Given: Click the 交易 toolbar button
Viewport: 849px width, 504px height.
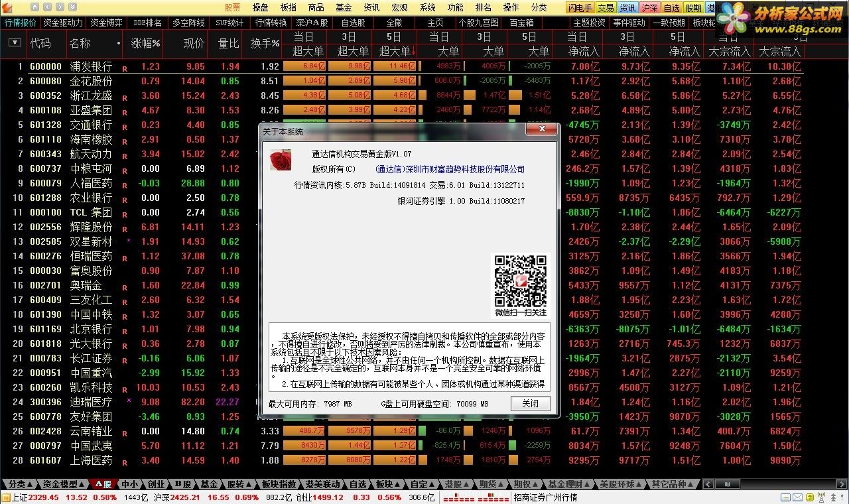Looking at the screenshot, I should 606,8.
